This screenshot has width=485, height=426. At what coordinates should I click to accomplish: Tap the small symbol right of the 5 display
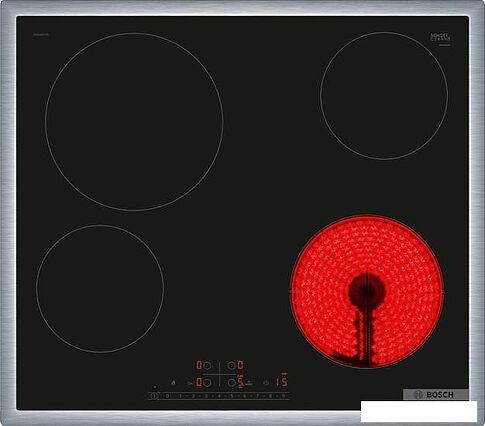click(x=249, y=383)
